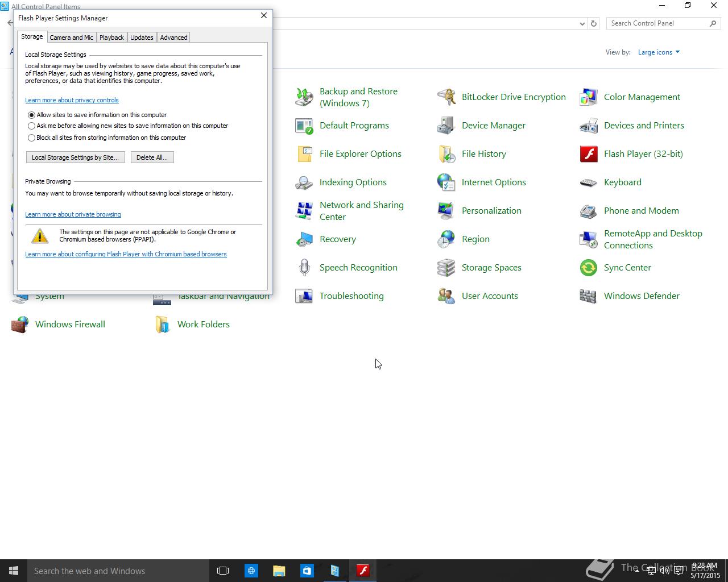
Task: Switch to the Advanced tab
Action: pos(173,38)
